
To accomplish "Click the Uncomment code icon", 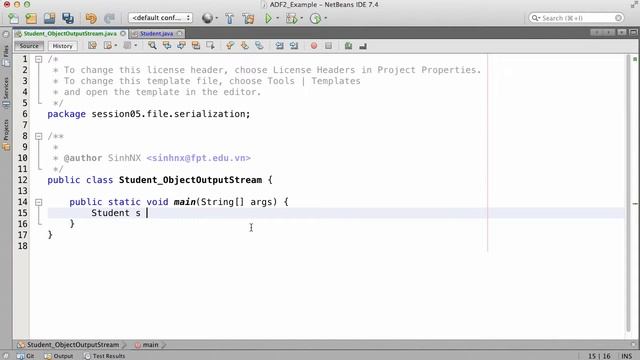I will (x=363, y=46).
